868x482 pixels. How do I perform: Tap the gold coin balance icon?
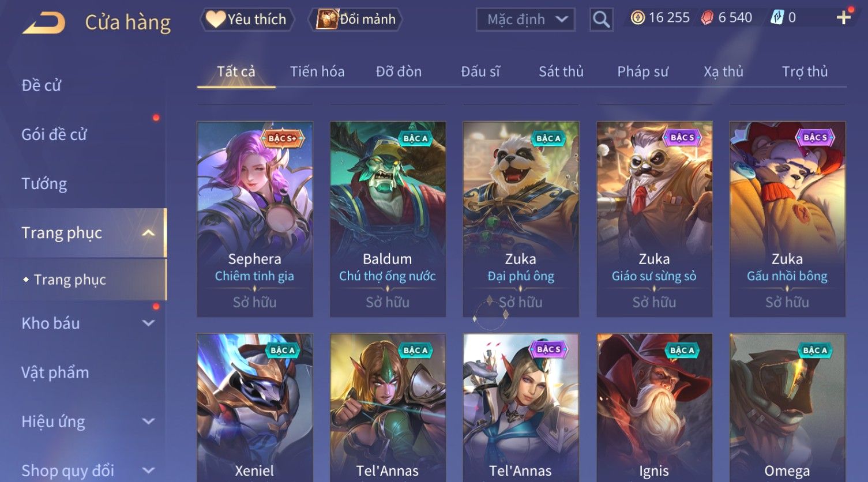point(637,18)
